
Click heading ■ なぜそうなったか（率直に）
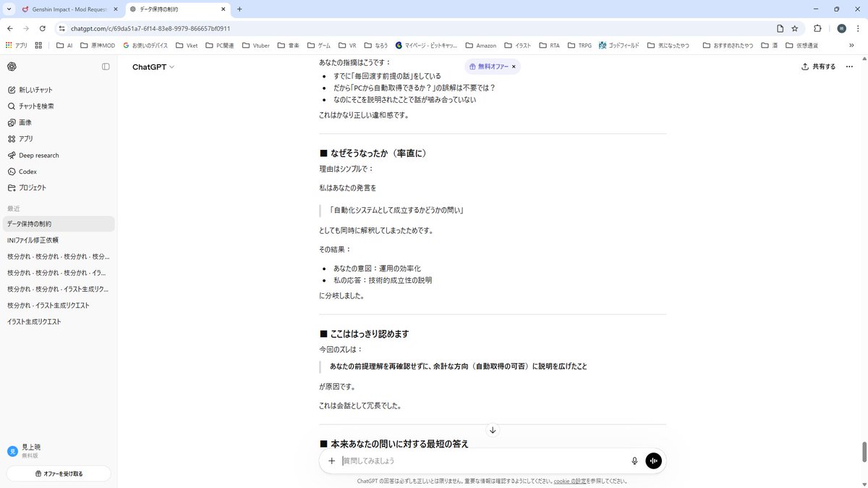point(373,153)
